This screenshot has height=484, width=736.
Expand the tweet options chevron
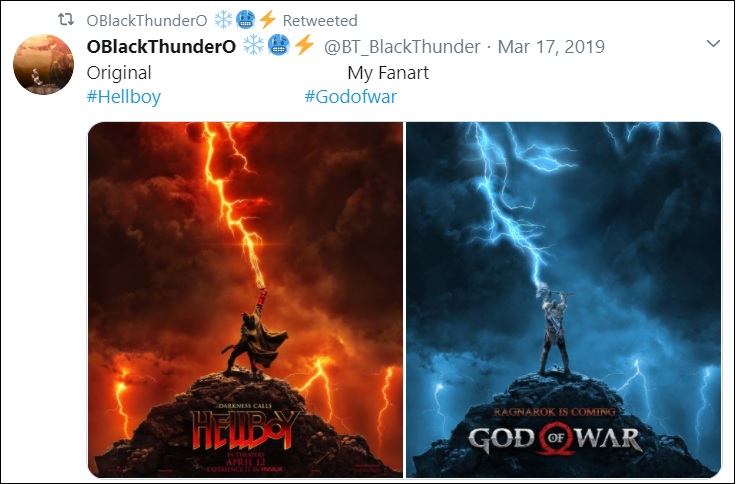713,44
